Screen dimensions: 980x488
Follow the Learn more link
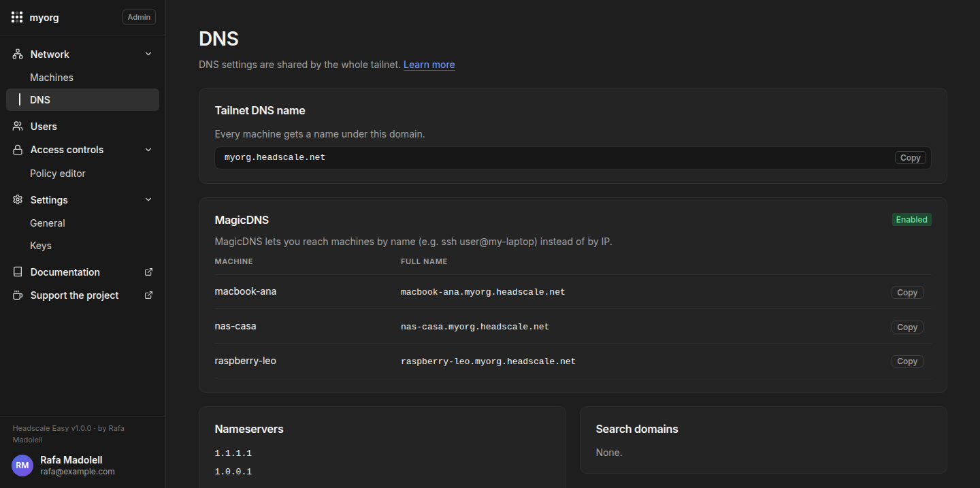click(x=429, y=65)
